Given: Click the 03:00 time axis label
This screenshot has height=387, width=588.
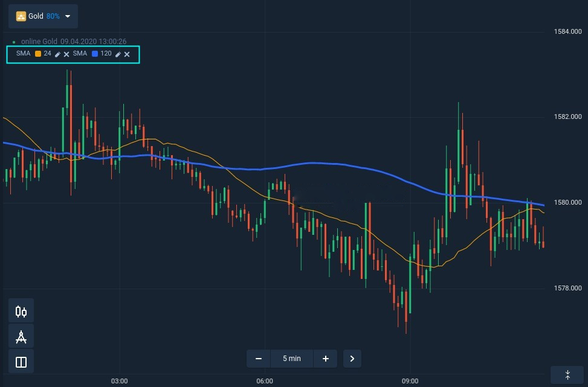Looking at the screenshot, I should point(119,381).
